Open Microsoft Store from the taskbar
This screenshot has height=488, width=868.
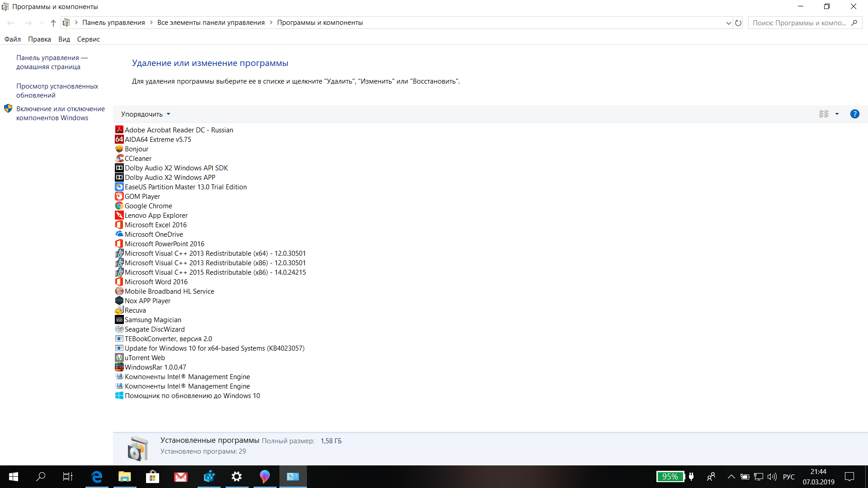(x=153, y=477)
